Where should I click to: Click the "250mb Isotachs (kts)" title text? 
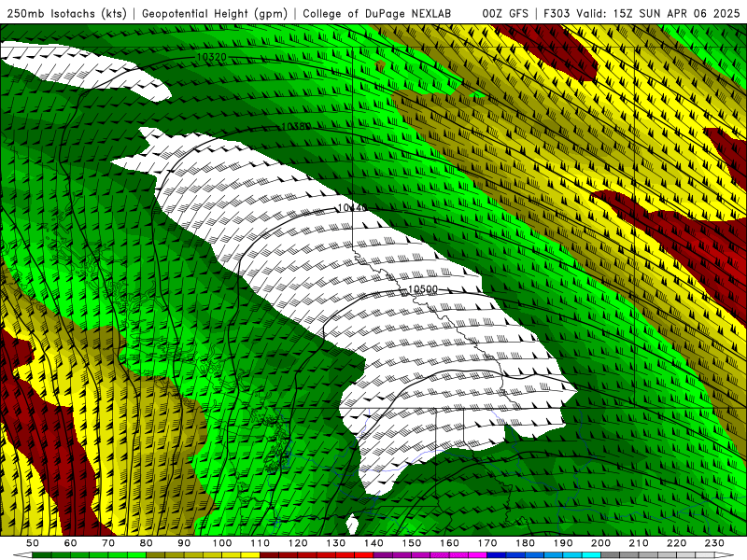click(66, 13)
